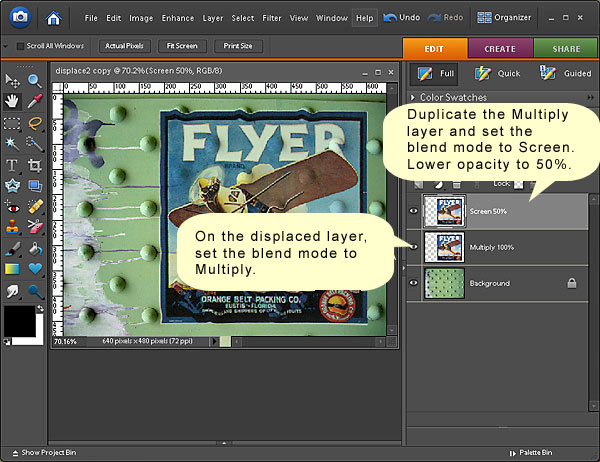Select the Move tool
600x462 pixels.
point(12,81)
